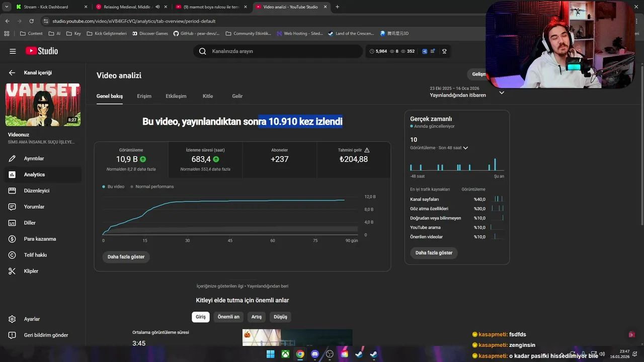Open Discord from the taskbar
Image resolution: width=644 pixels, height=362 pixels.
[x=315, y=354]
